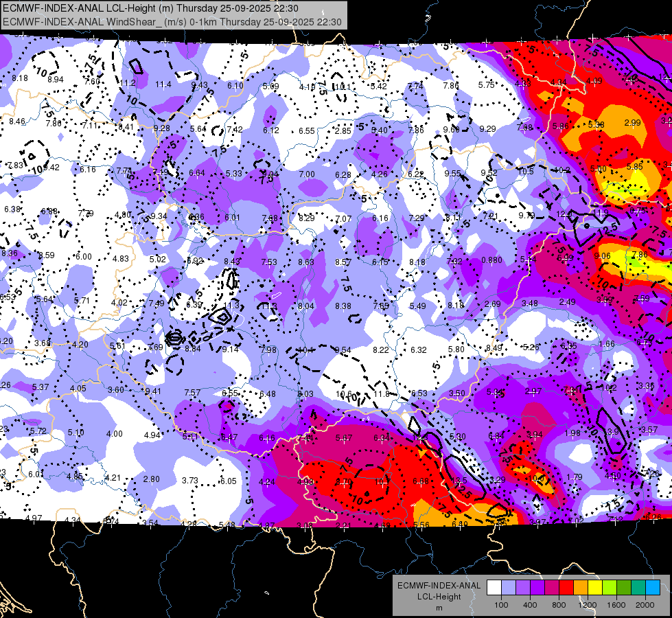Click the 2000 tick label in legend
This screenshot has width=672, height=618.
pyautogui.click(x=645, y=605)
